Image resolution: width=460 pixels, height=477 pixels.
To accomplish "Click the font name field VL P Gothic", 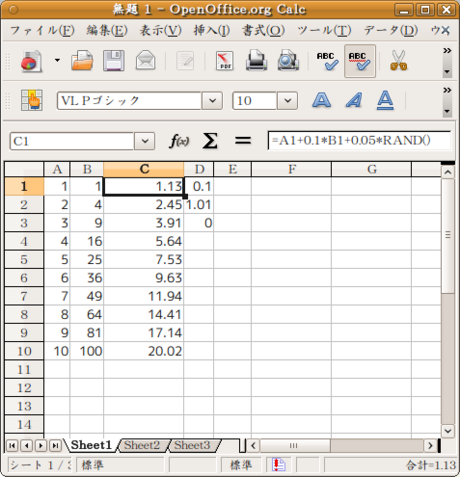I will pos(129,101).
